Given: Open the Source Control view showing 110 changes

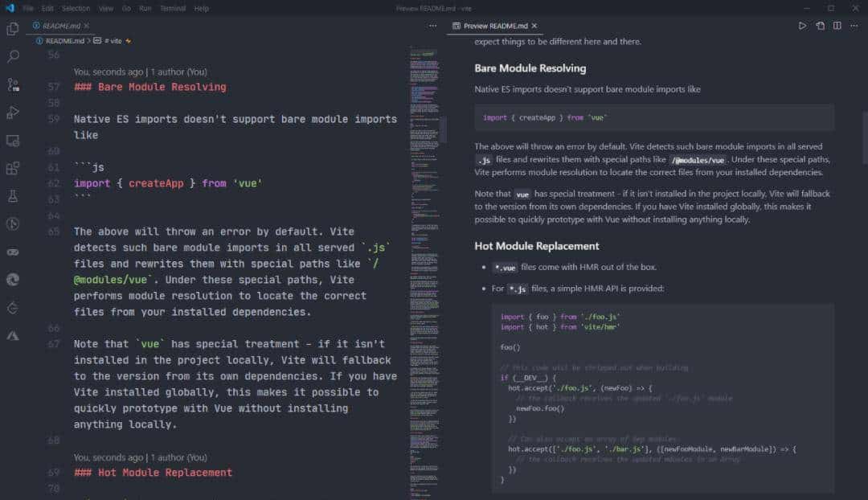Looking at the screenshot, I should click(x=12, y=84).
